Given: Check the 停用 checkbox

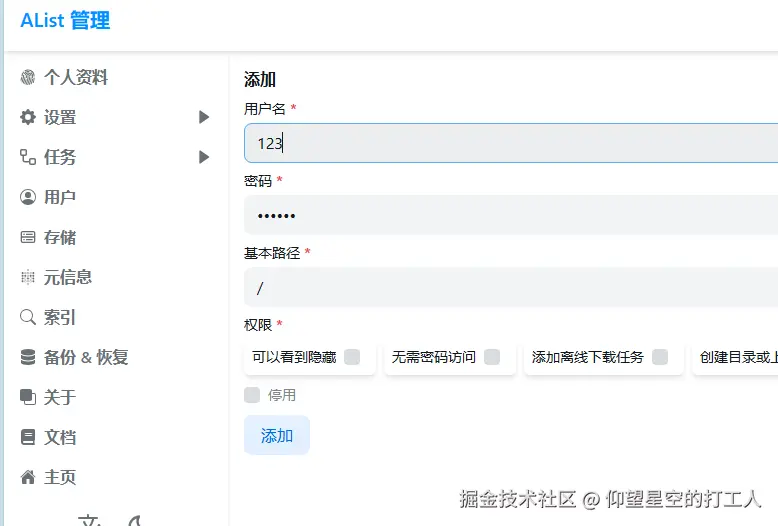Looking at the screenshot, I should [252, 395].
